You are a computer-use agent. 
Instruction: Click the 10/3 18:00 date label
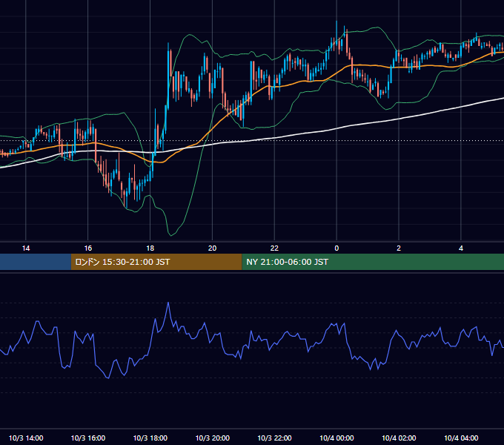150,438
